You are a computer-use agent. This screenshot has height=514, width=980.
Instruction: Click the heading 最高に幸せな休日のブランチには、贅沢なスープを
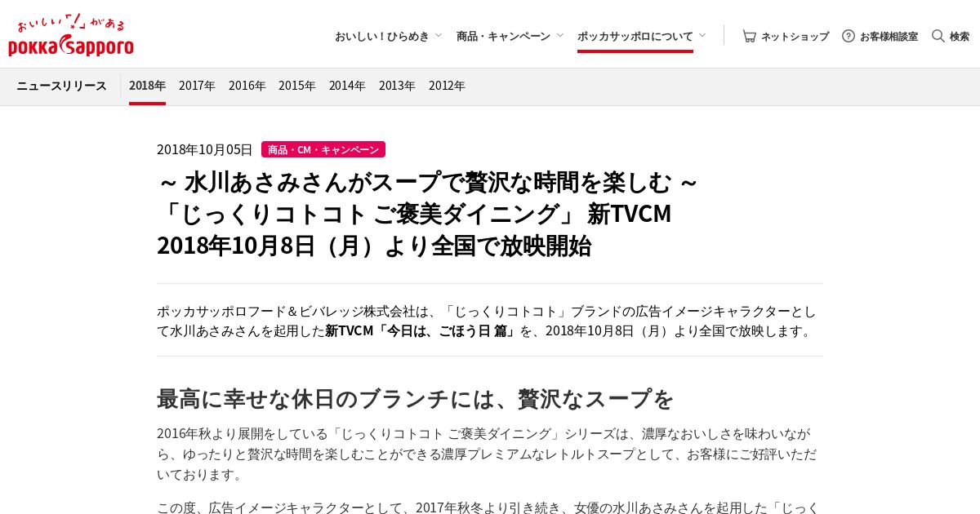pyautogui.click(x=416, y=399)
